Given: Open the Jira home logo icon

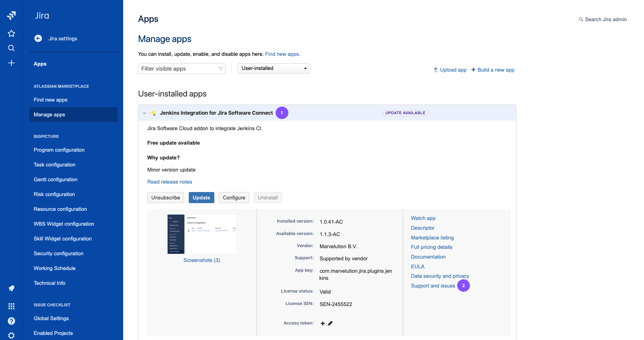Looking at the screenshot, I should [x=11, y=15].
